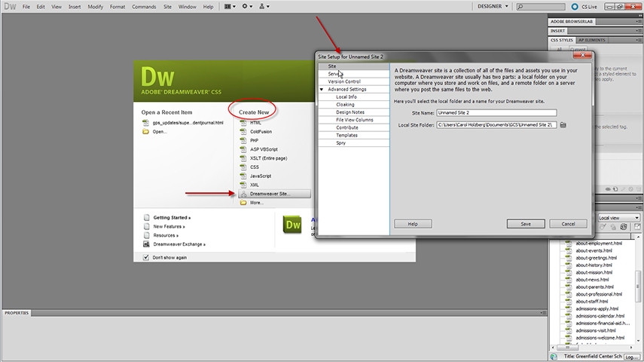Screen dimensions: 644x362
Task: Open the Site menu
Action: tap(167, 7)
